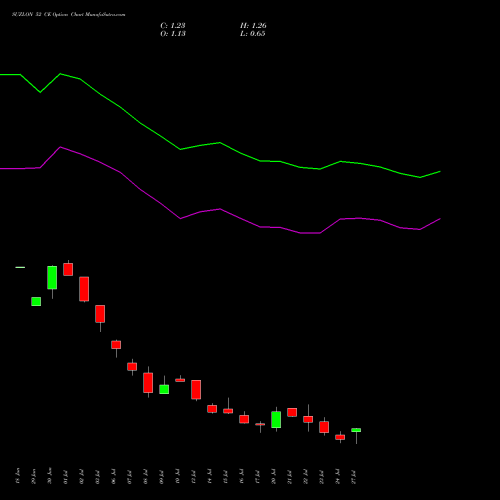Viewport: 500px width, 500px height.
Task: Click the 27 Jul date axis label
Action: click(354, 477)
